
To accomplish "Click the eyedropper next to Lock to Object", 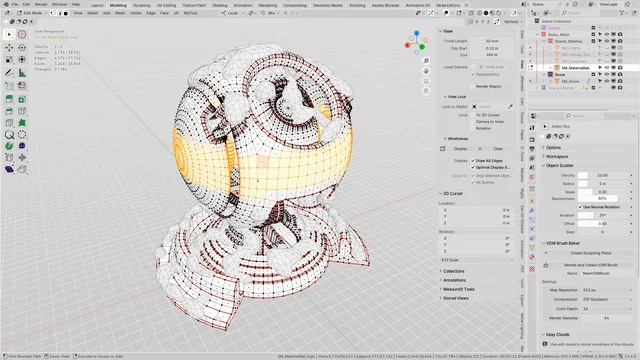I will 510,107.
